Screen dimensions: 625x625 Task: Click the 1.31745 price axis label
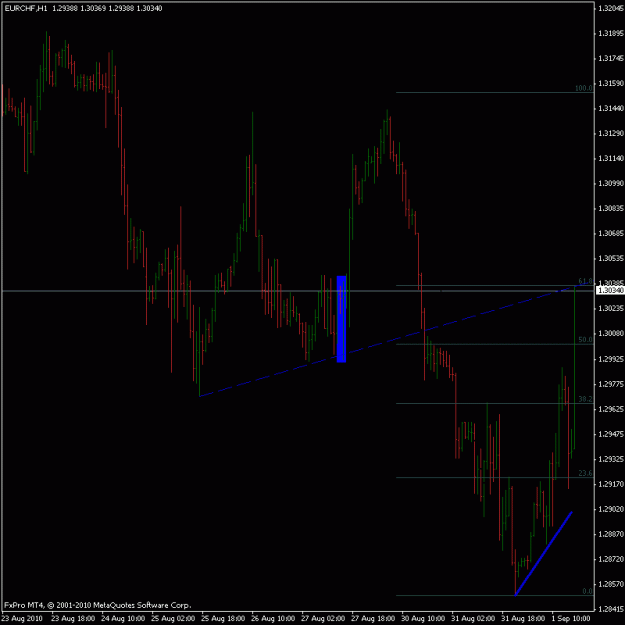click(x=611, y=59)
